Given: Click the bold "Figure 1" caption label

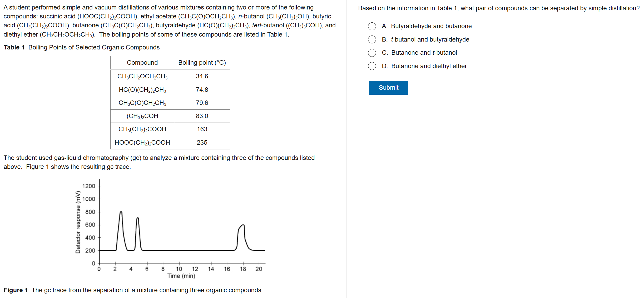Looking at the screenshot, I should click(x=16, y=290).
